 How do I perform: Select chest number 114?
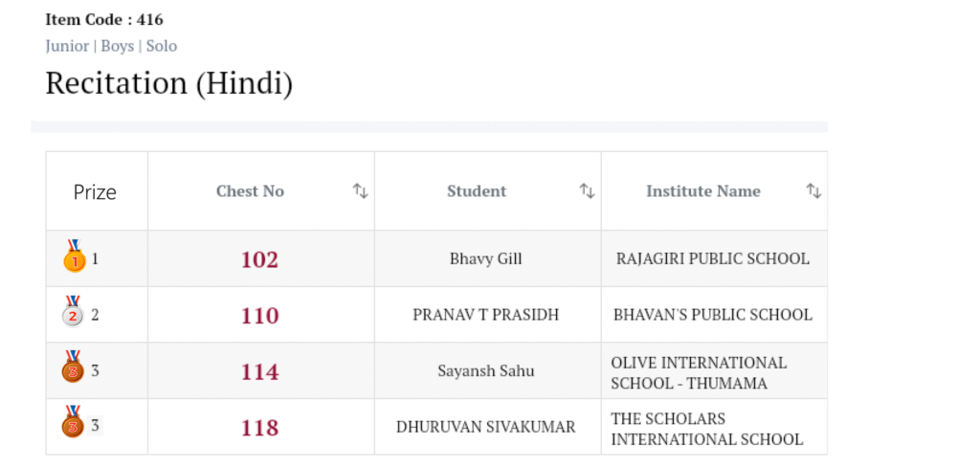point(259,371)
